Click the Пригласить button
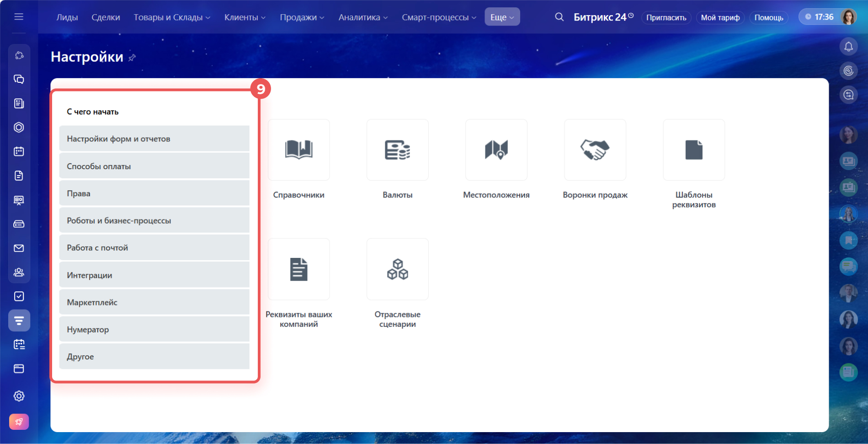Viewport: 868px width, 444px height. 666,17
